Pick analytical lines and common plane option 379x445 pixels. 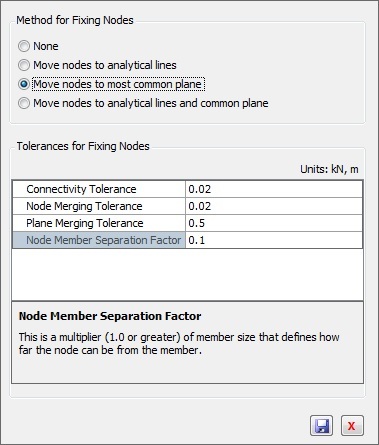tap(24, 103)
